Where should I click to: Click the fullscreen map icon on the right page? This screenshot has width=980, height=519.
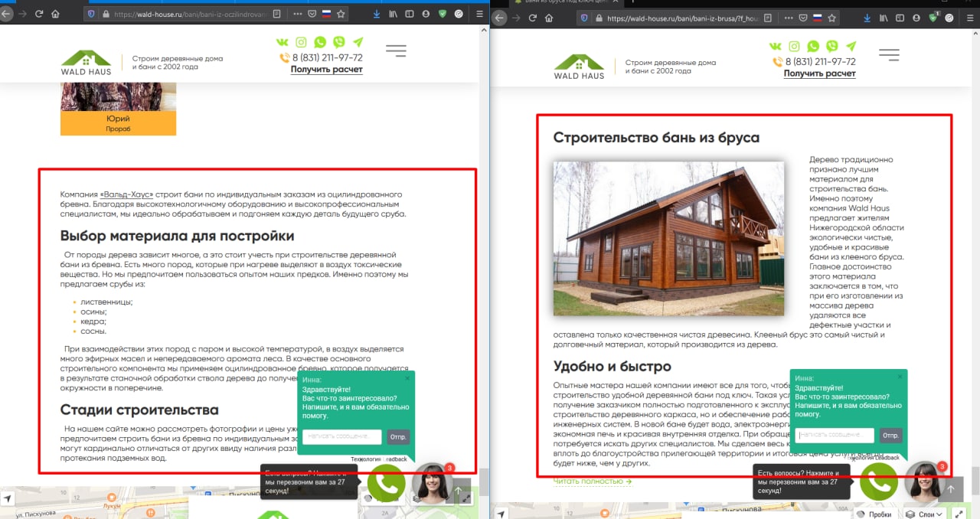tap(959, 514)
